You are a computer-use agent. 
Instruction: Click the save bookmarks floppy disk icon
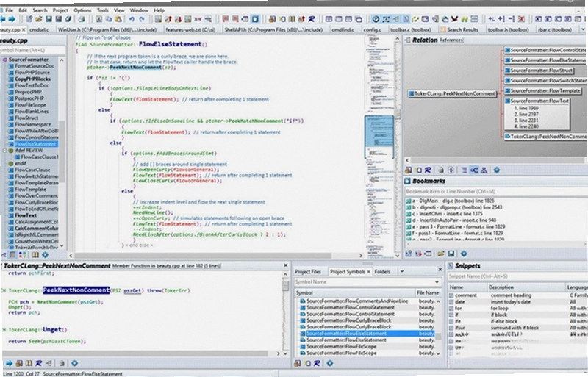tap(451, 254)
